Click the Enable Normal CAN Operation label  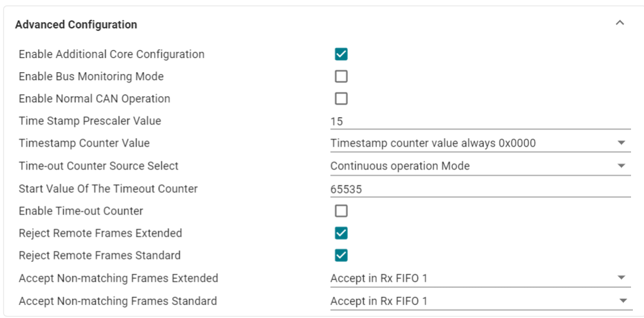[x=94, y=99]
